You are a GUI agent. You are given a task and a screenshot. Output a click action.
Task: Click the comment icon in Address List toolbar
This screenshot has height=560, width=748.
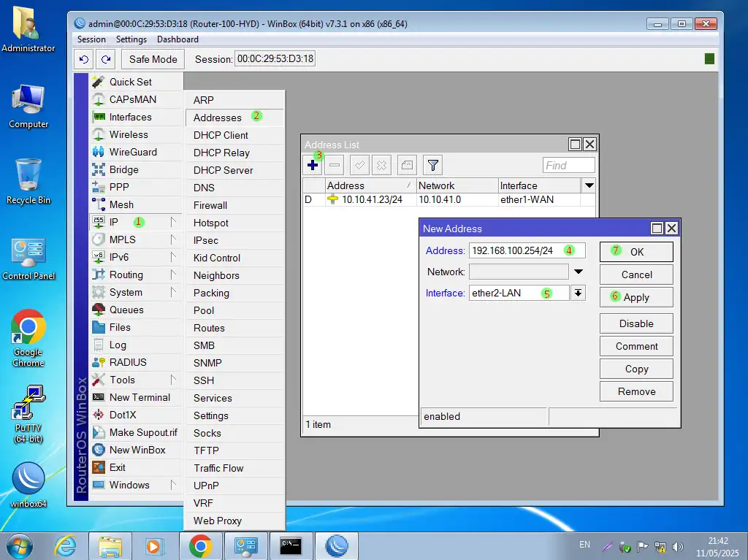(407, 165)
